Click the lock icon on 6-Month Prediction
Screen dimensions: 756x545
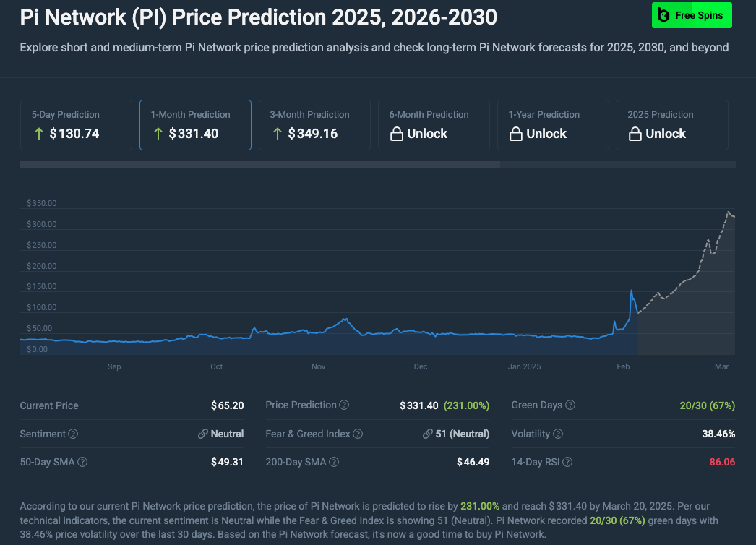[x=396, y=134]
